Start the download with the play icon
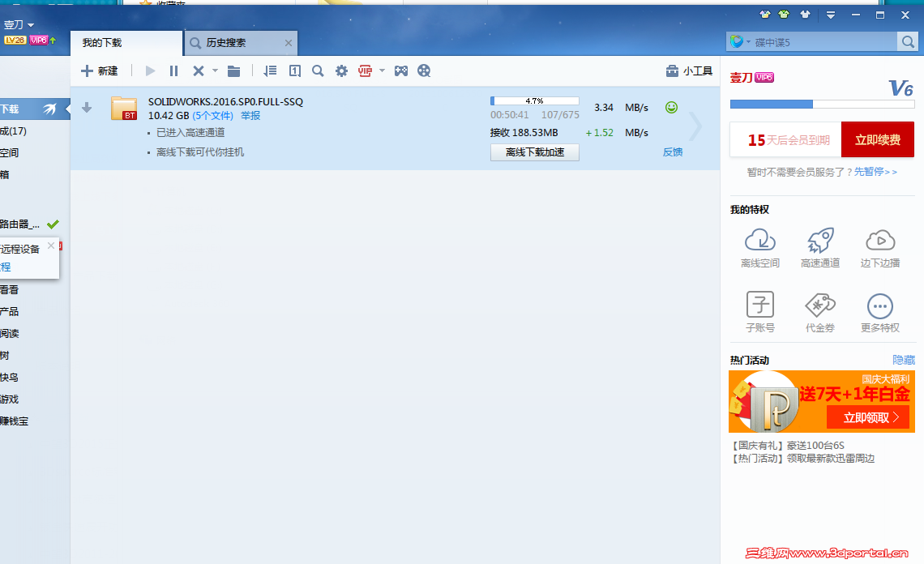The image size is (924, 564). click(150, 71)
